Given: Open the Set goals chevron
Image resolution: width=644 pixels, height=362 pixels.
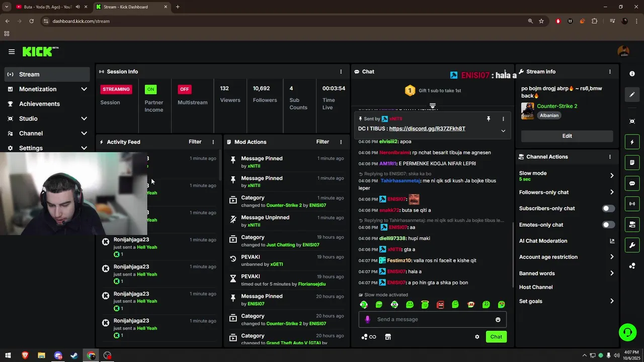Looking at the screenshot, I should coord(612,301).
